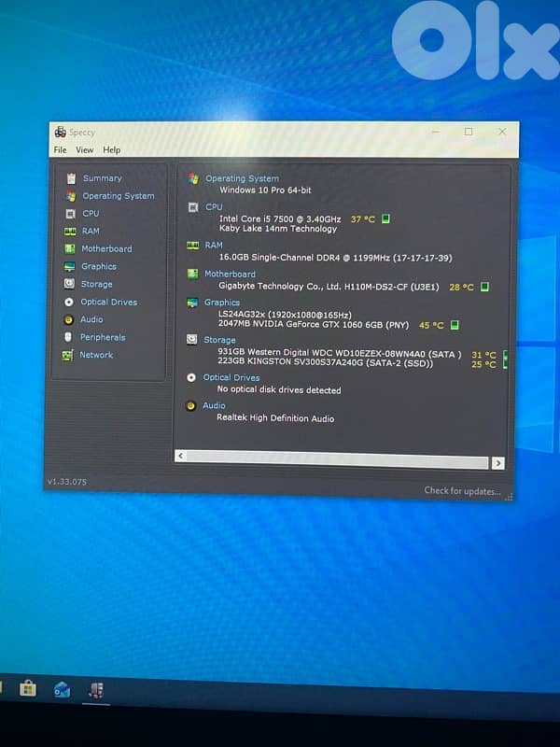Viewport: 560px width, 747px height.
Task: Click the Peripherals mouse sidebar icon
Action: pos(67,337)
